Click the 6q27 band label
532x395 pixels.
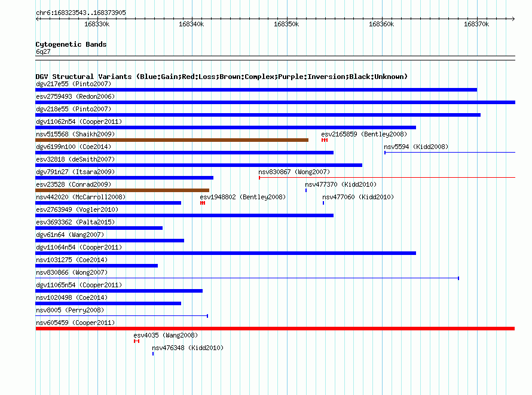[43, 51]
